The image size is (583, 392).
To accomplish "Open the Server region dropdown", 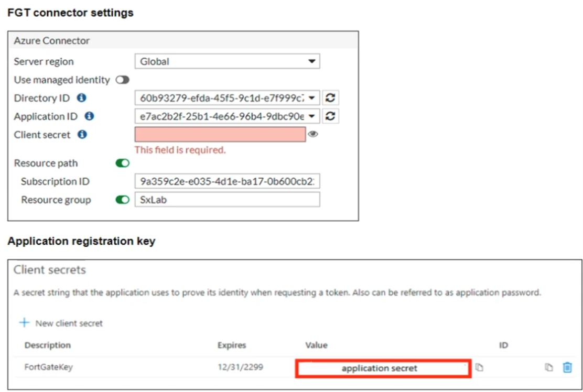I will (227, 62).
